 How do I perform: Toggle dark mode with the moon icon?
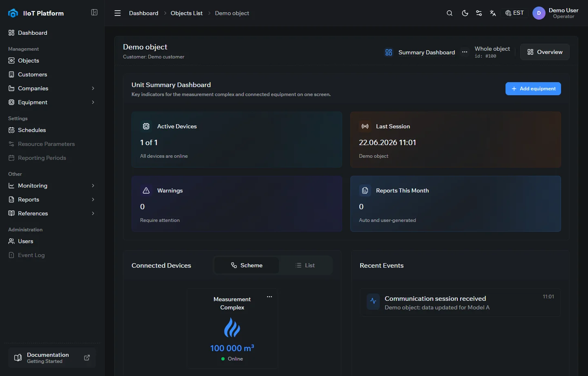click(x=465, y=13)
